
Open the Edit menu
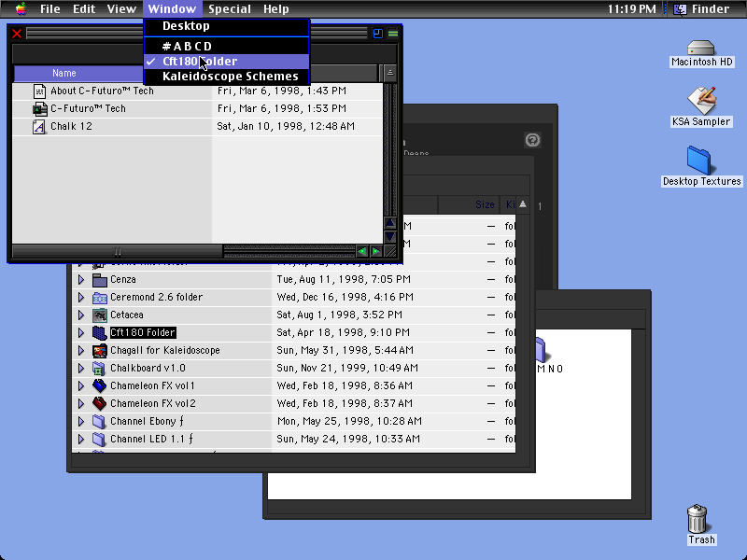coord(84,8)
